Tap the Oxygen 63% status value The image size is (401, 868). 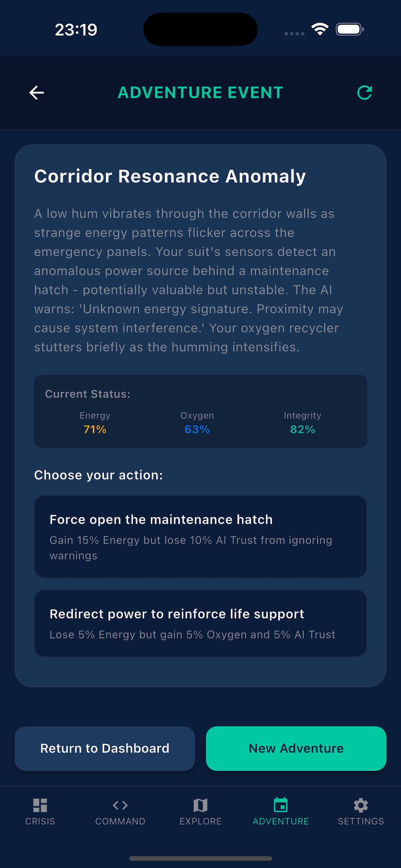pyautogui.click(x=197, y=429)
